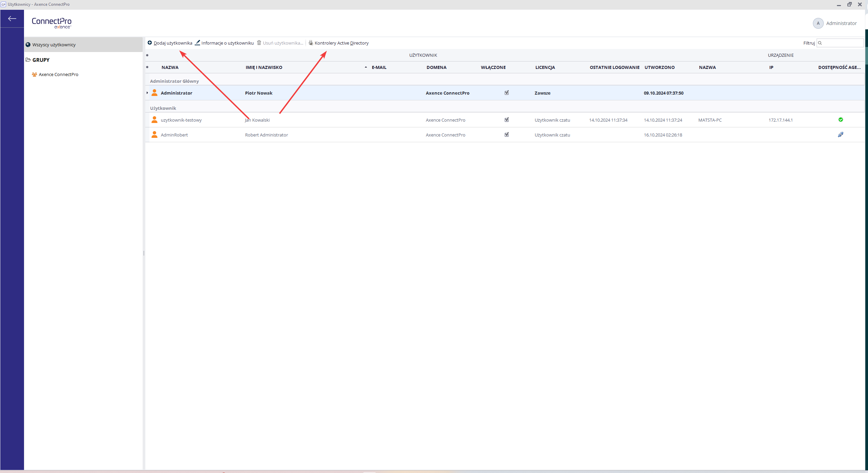Click the asterisk column chooser in header row
Screen dimensions: 868x473
click(x=147, y=67)
